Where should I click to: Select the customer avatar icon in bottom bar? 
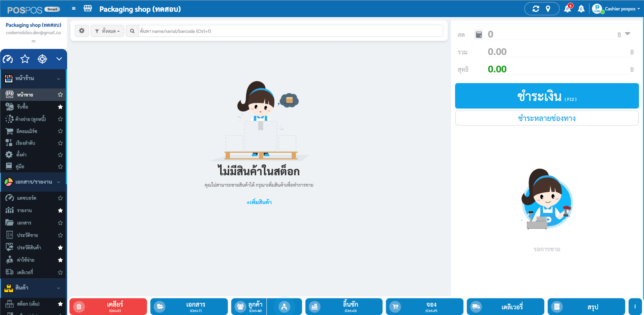(284, 306)
